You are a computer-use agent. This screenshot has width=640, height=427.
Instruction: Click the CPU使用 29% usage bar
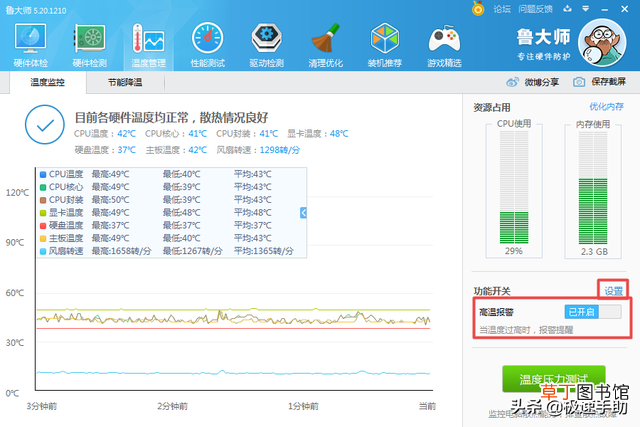(x=514, y=187)
